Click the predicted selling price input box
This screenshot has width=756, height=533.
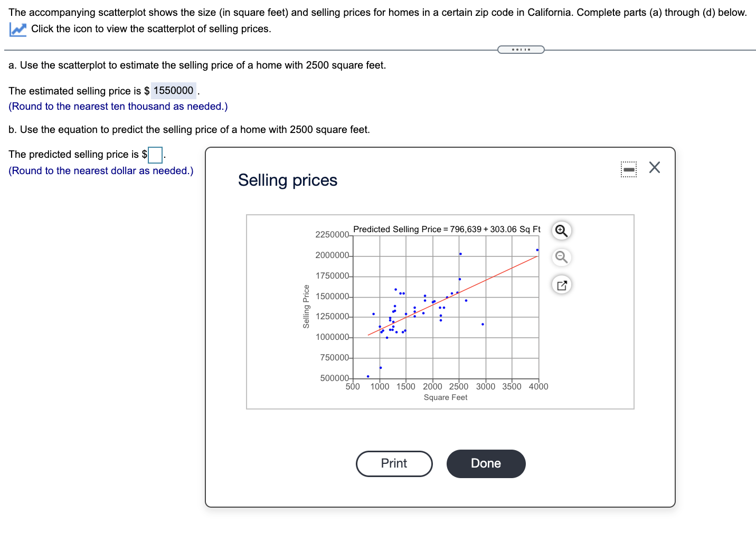click(155, 155)
